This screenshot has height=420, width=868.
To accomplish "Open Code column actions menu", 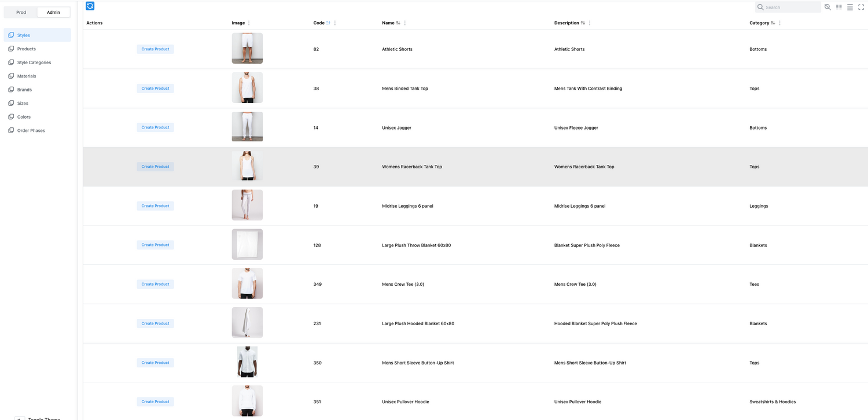I will [335, 23].
